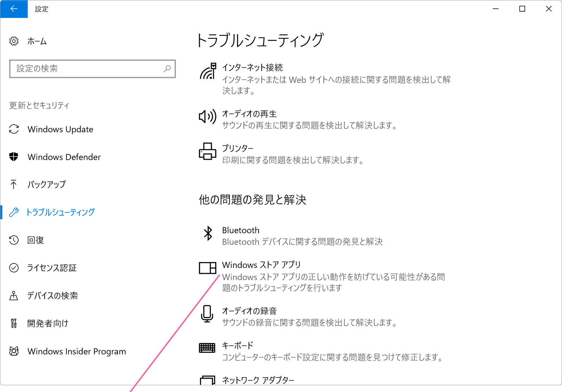Click the Windows ストア アプリ icon
This screenshot has width=562, height=392.
click(x=208, y=268)
